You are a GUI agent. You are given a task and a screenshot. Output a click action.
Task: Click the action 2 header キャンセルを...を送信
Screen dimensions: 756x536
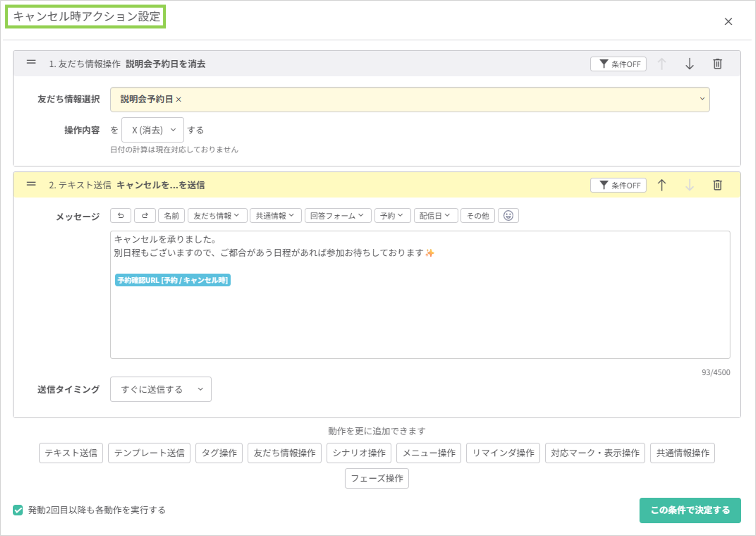[161, 185]
